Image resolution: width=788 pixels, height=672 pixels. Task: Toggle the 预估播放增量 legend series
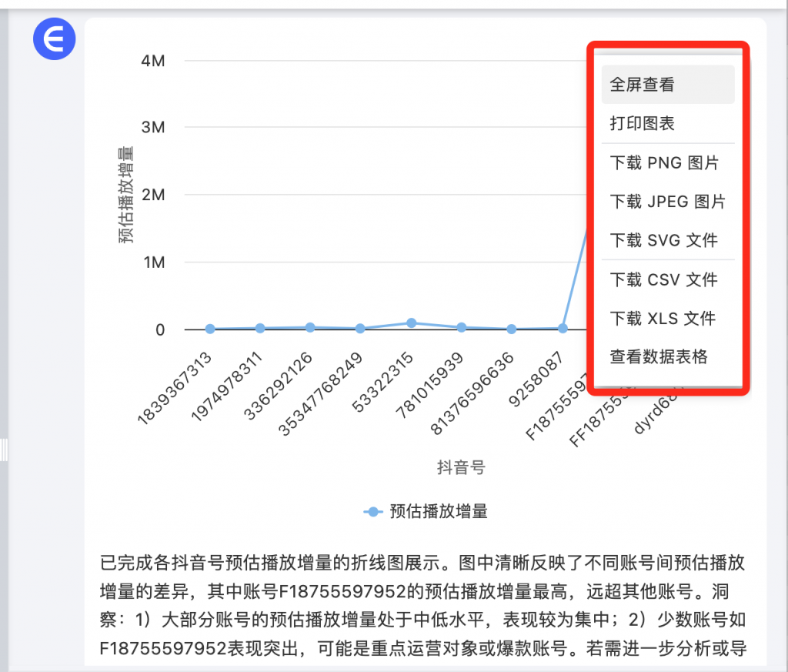pyautogui.click(x=425, y=511)
